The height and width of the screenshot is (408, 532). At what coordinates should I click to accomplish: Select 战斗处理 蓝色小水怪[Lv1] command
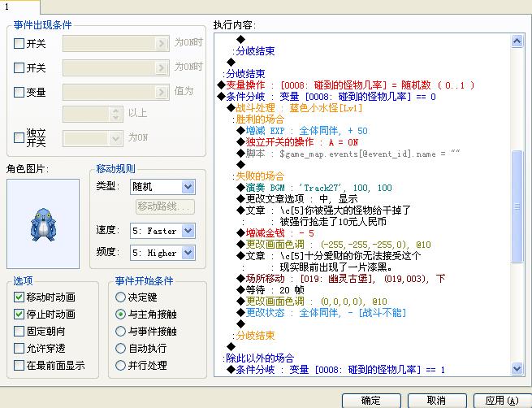click(x=295, y=108)
